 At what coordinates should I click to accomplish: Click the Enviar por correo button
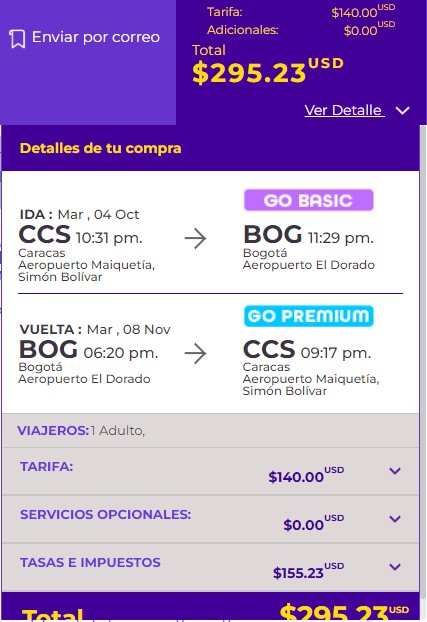point(85,38)
